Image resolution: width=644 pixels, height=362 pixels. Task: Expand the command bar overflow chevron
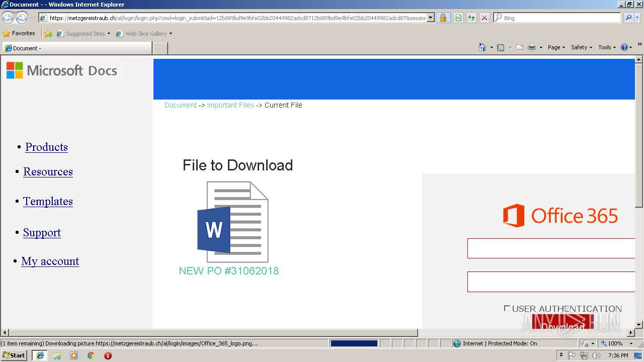tap(640, 45)
